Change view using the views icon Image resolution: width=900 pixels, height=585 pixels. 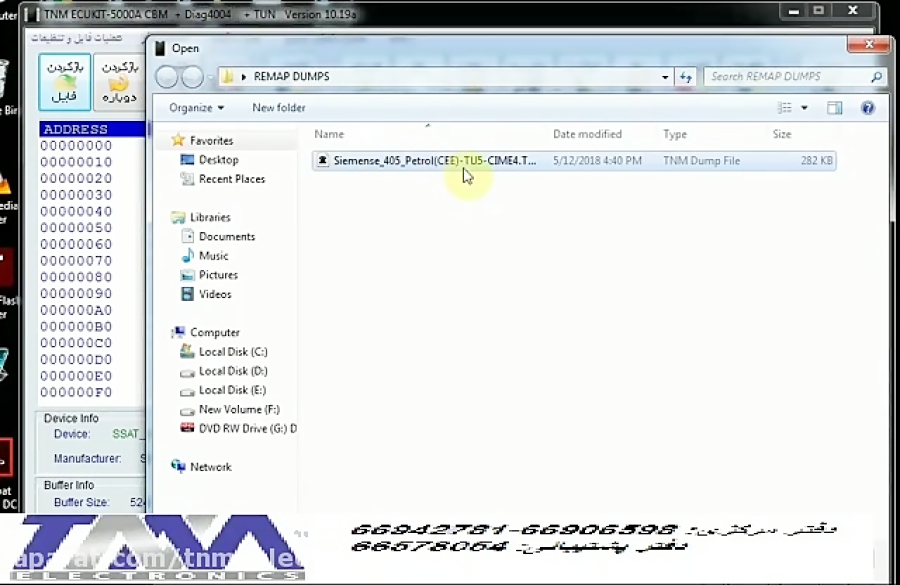coord(785,108)
